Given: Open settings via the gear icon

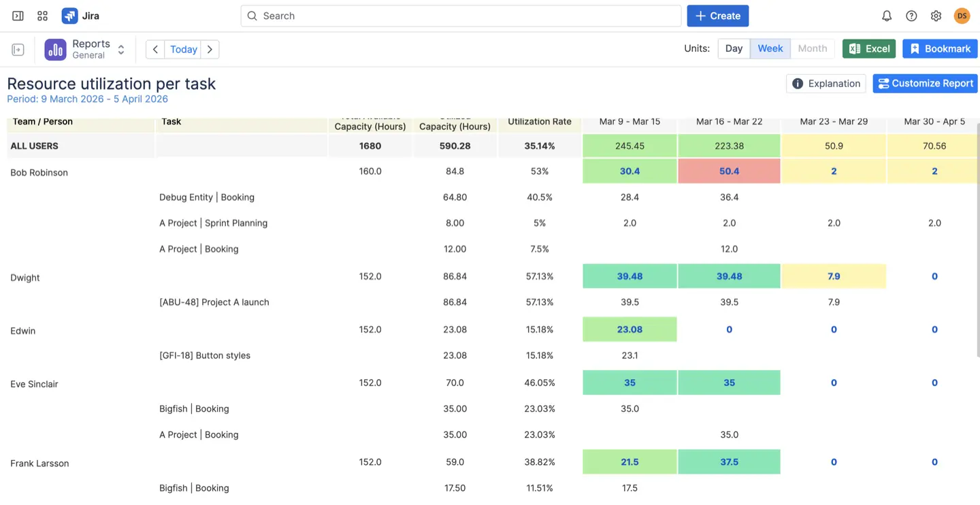Looking at the screenshot, I should (936, 15).
